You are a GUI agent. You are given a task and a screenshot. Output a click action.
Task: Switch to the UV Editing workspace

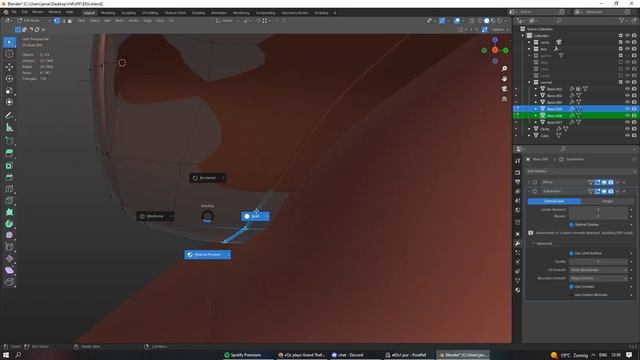(150, 13)
